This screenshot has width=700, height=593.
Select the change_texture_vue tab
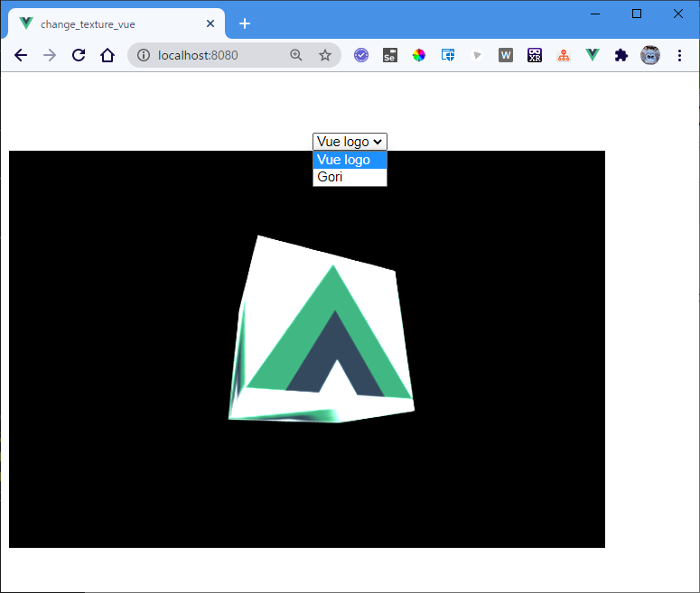(117, 23)
